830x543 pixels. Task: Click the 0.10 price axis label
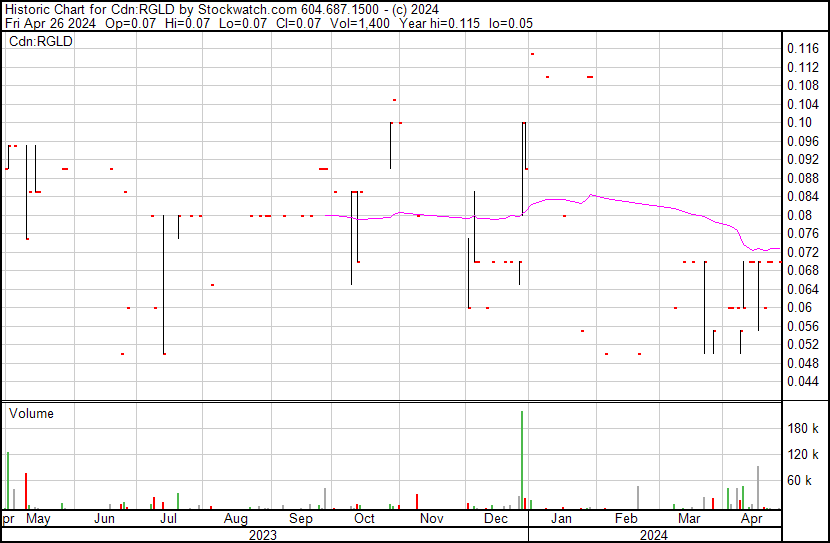[x=799, y=122]
